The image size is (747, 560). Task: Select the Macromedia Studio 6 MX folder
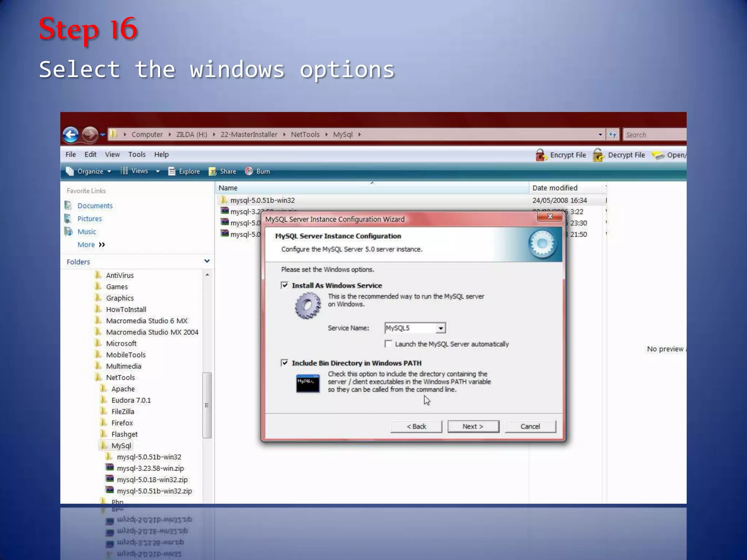click(x=147, y=321)
